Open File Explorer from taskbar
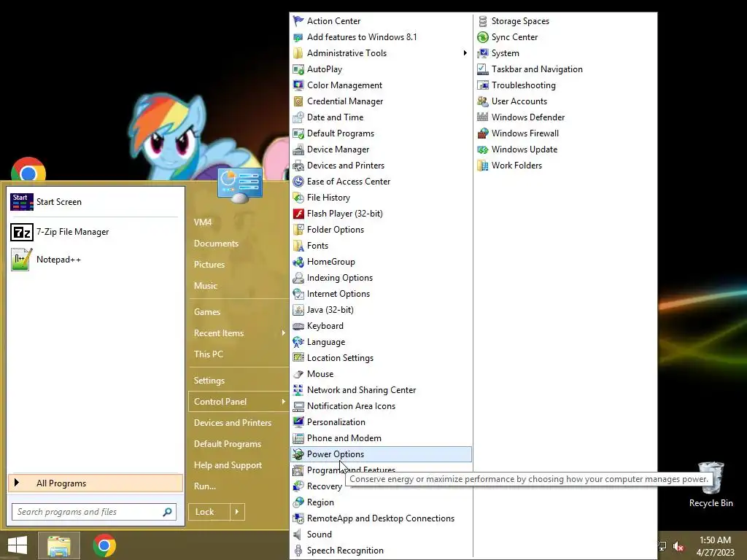This screenshot has height=560, width=747. coord(59,545)
